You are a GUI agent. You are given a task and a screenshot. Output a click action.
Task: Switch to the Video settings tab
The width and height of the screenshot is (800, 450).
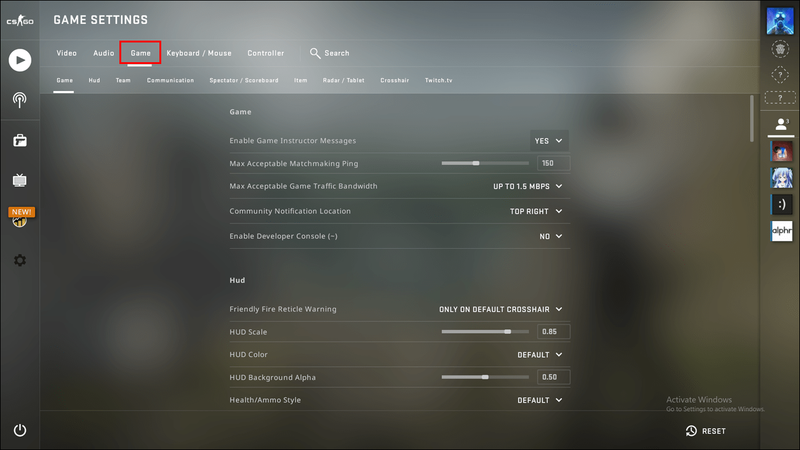pyautogui.click(x=66, y=53)
